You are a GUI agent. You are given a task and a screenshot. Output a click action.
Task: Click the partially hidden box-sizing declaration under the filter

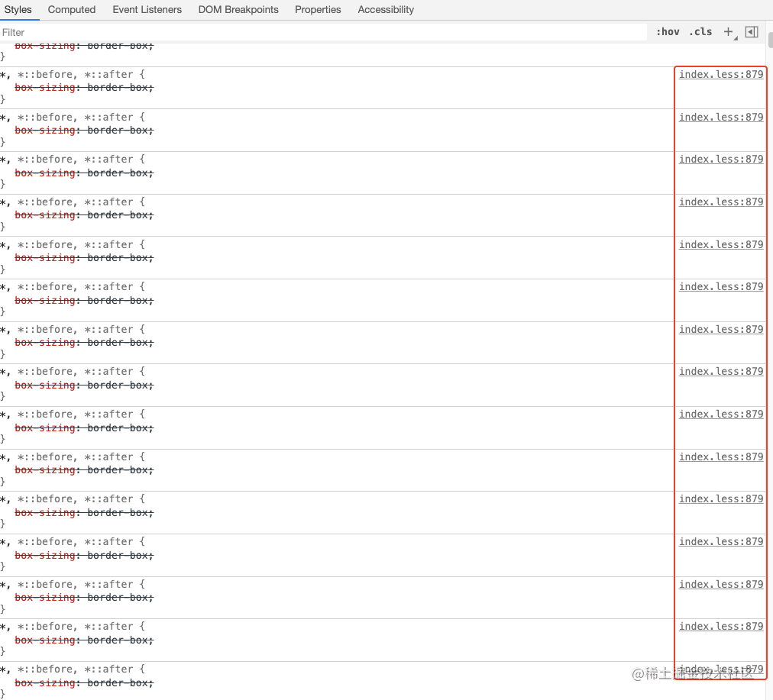coord(84,47)
